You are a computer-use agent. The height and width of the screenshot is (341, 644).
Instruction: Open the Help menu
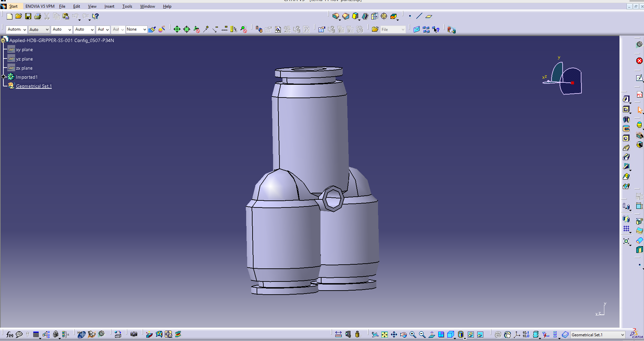[x=167, y=6]
